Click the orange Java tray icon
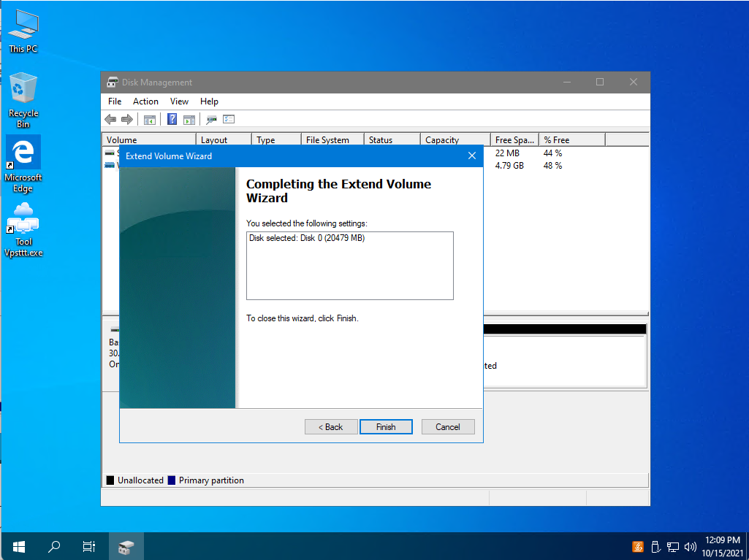Screen dimensions: 749x560 [x=638, y=547]
